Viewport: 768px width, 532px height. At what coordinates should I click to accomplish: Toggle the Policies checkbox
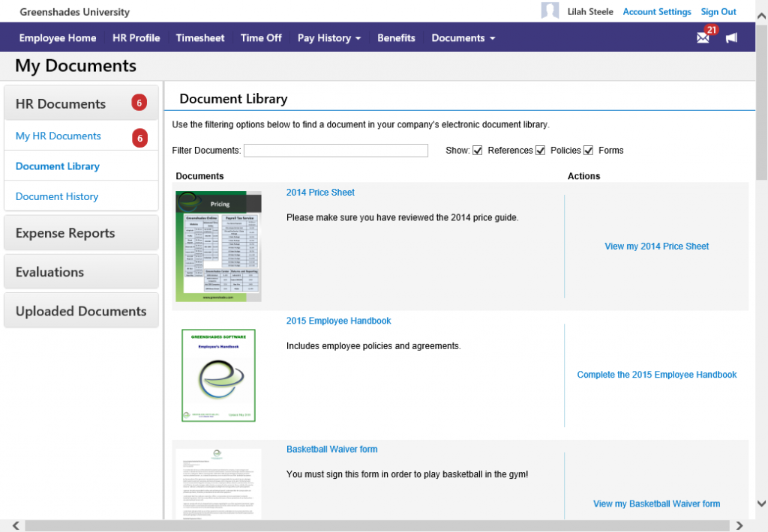(x=540, y=151)
